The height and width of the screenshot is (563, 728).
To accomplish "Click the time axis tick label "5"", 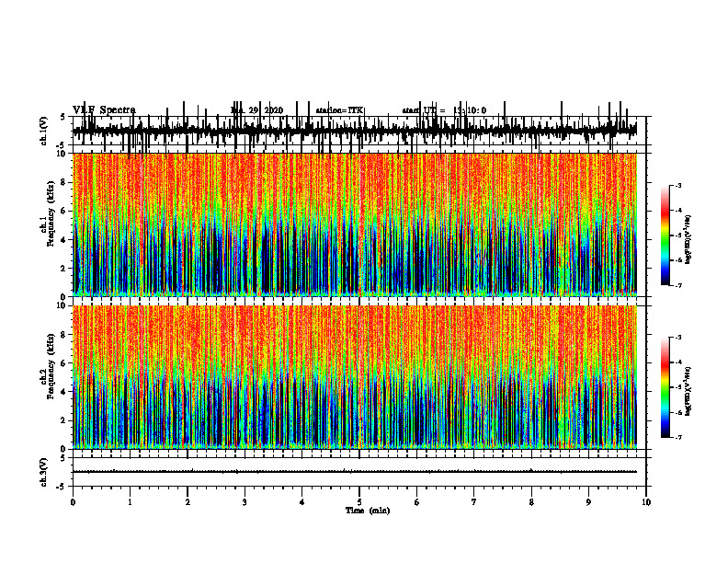I will click(x=359, y=502).
